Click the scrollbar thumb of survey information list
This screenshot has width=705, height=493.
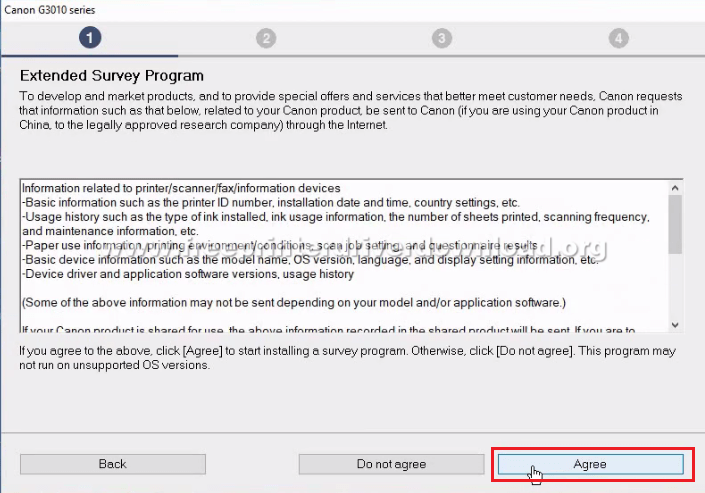(x=675, y=224)
